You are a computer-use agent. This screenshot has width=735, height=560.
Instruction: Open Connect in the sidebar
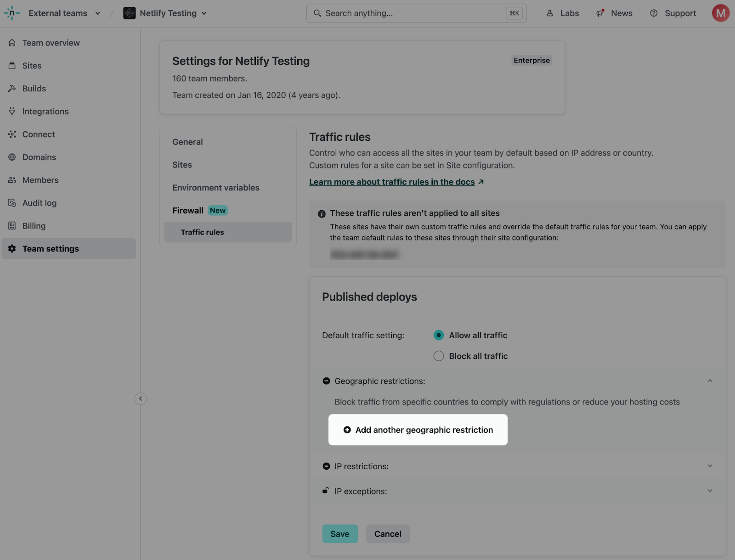coord(69,134)
